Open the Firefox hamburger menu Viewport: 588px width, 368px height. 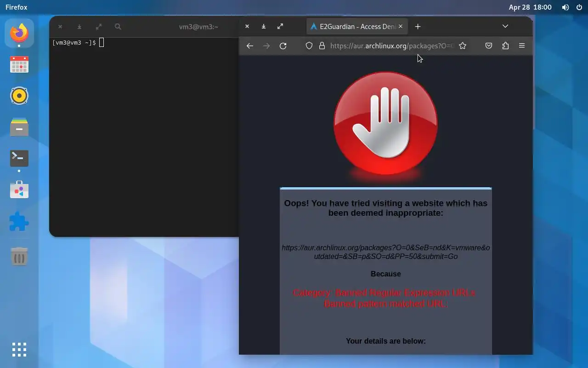click(x=522, y=46)
